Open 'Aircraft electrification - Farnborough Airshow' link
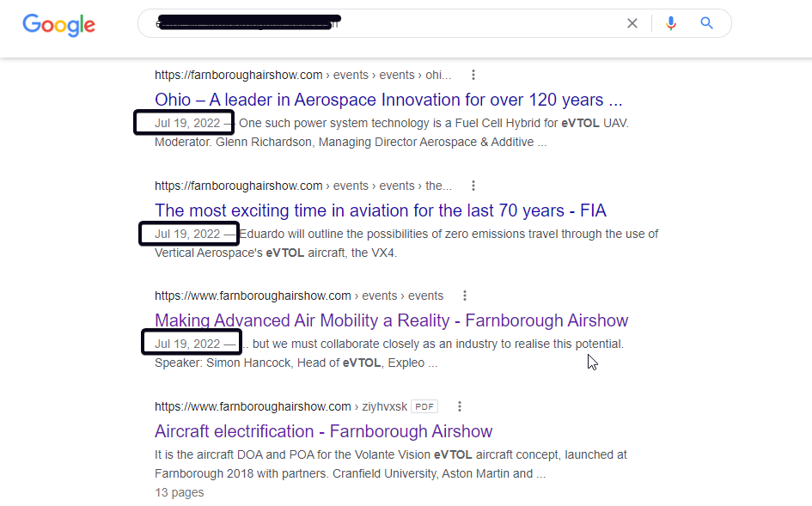 tap(323, 431)
